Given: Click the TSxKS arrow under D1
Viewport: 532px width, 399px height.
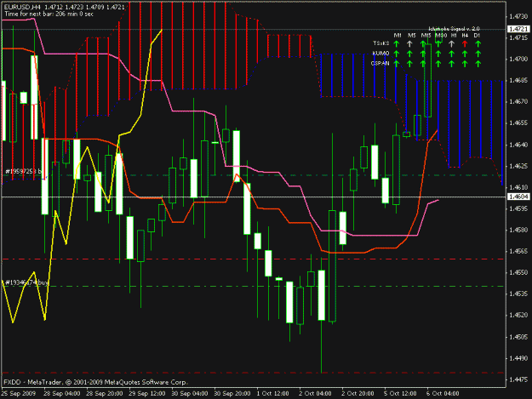Looking at the screenshot, I should [478, 43].
